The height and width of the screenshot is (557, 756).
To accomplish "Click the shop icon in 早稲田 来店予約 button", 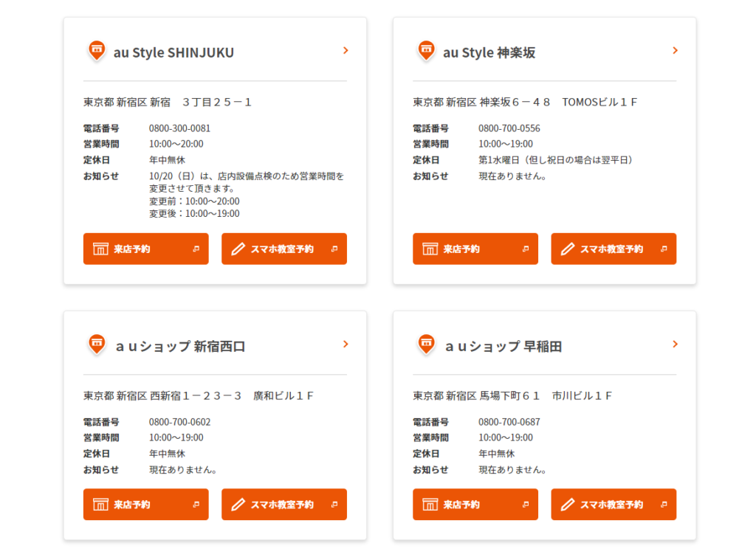I will pos(430,505).
